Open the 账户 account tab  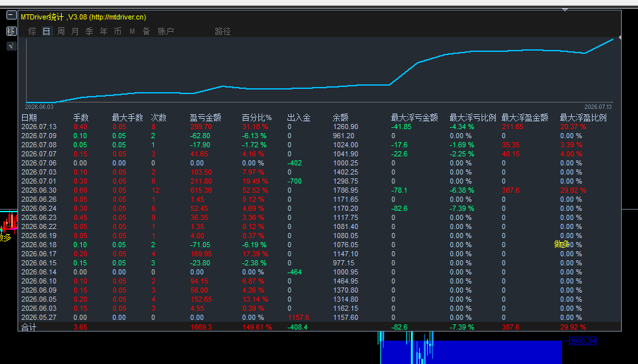166,31
